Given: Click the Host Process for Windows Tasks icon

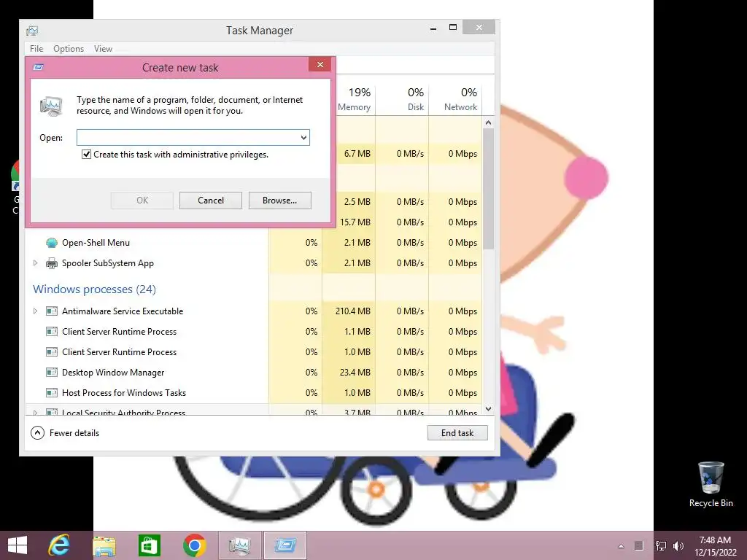Looking at the screenshot, I should click(52, 393).
